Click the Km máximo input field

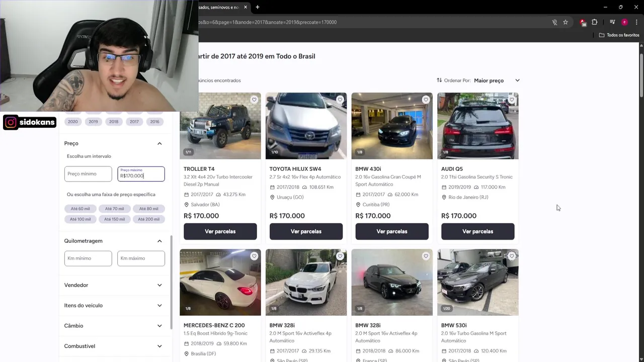tap(141, 258)
